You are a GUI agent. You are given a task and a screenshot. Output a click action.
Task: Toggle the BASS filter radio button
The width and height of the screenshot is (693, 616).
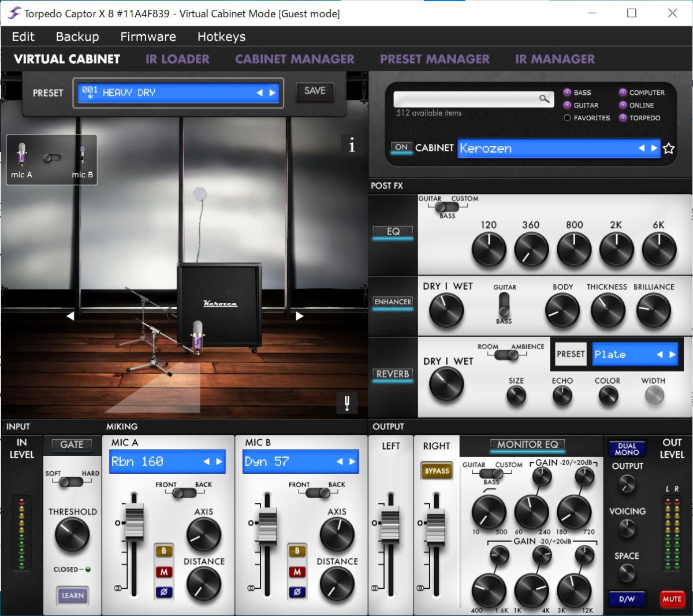click(x=567, y=92)
